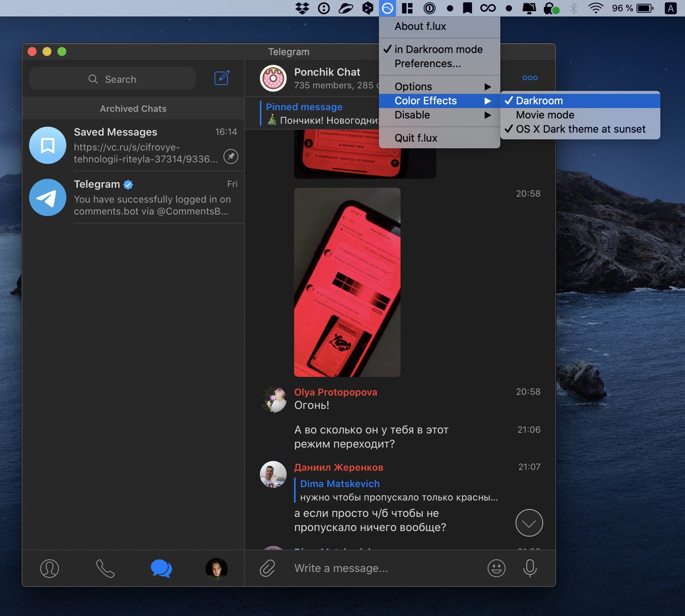Click the voice message microphone icon
The image size is (685, 616).
pos(530,568)
